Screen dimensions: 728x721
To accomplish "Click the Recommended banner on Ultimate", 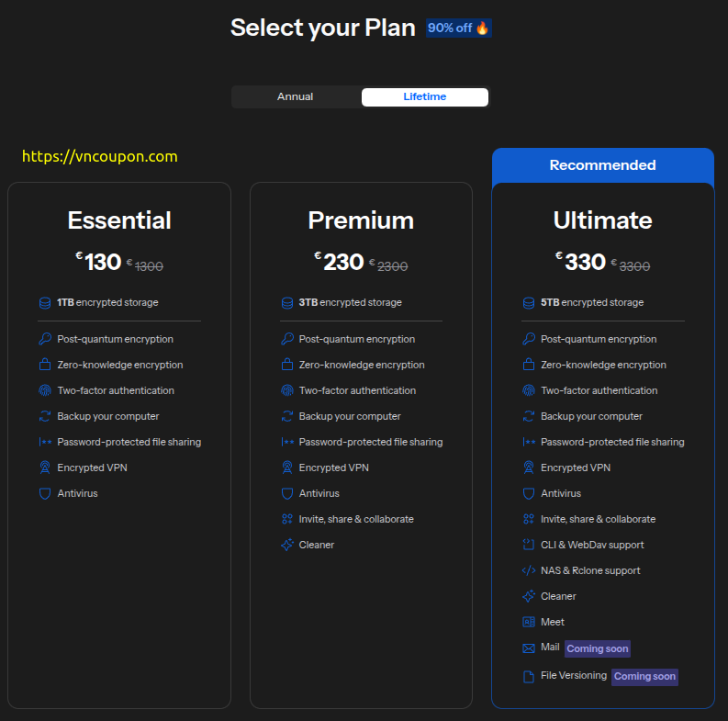I will (602, 165).
